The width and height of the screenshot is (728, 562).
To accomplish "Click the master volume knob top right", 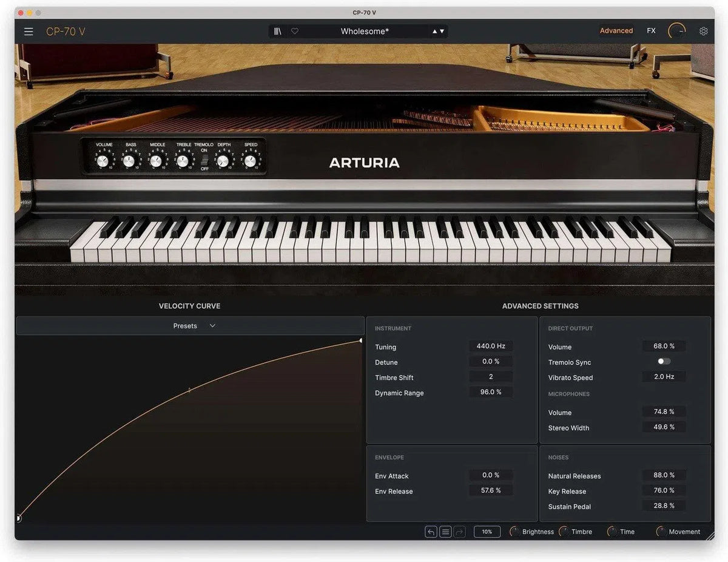I will (x=676, y=30).
